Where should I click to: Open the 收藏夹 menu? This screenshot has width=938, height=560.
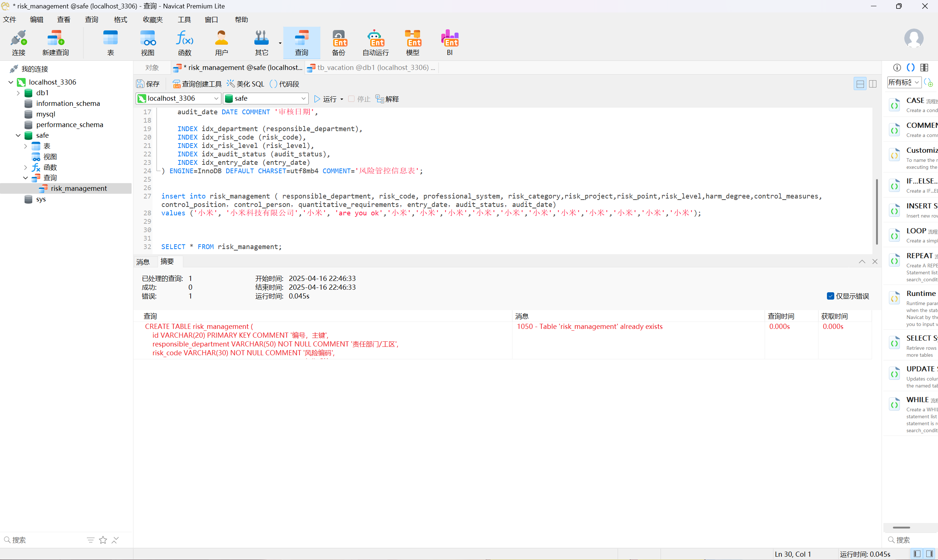point(152,20)
